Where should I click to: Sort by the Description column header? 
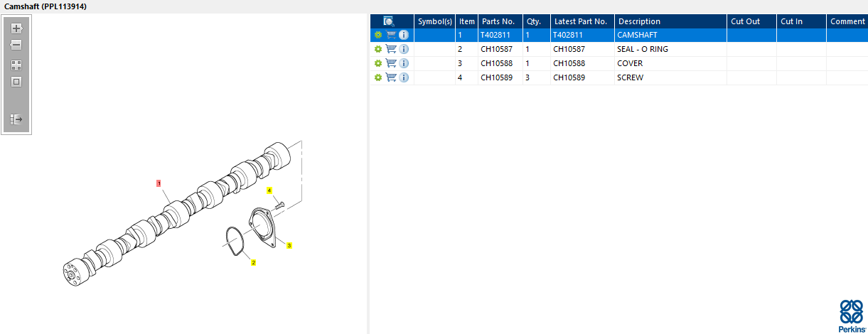[670, 21]
